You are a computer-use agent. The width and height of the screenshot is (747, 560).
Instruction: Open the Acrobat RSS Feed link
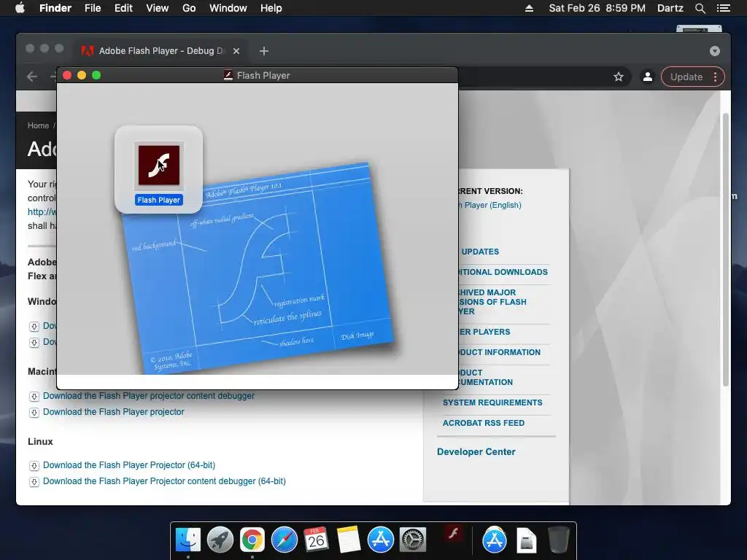click(484, 424)
